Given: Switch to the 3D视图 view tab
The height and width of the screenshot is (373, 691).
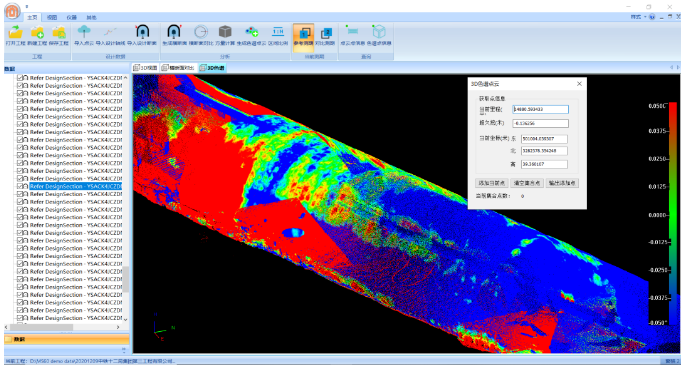Looking at the screenshot, I should coord(146,68).
